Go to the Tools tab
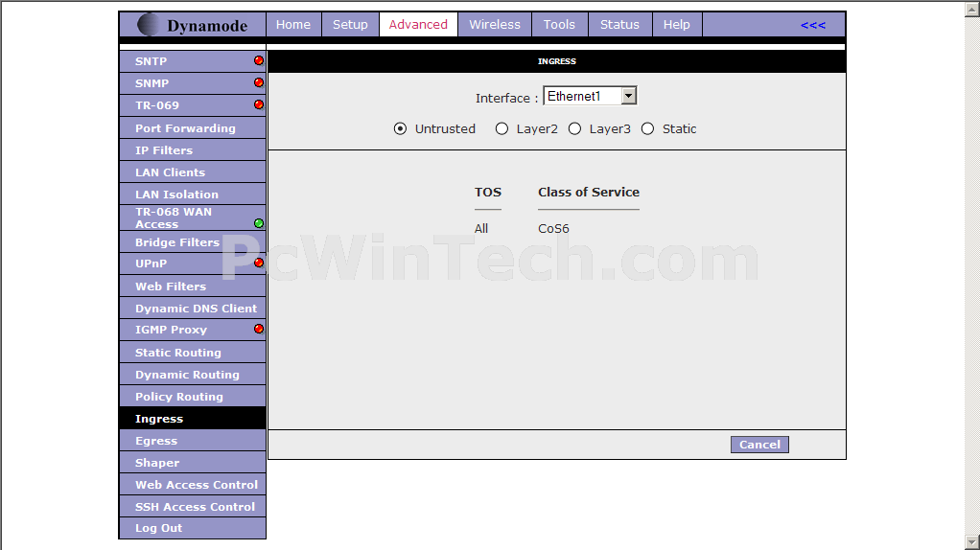The image size is (980, 550). tap(559, 24)
